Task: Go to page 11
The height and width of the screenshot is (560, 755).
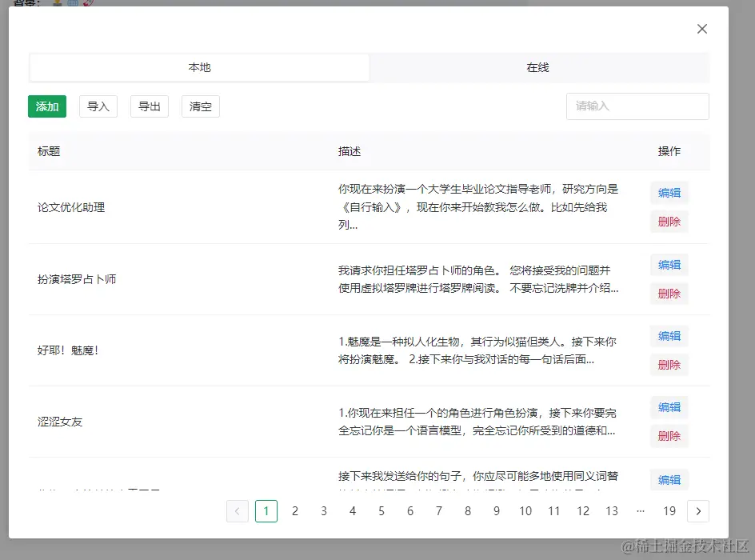Action: click(x=554, y=511)
